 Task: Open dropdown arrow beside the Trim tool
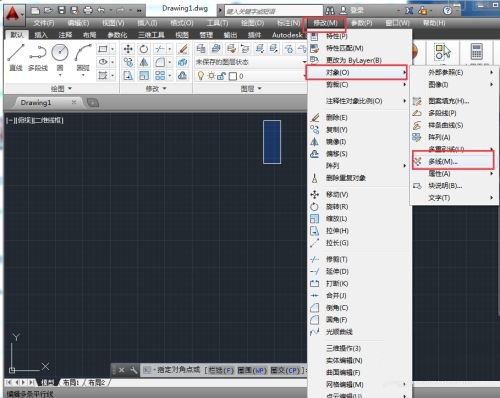pyautogui.click(x=169, y=49)
